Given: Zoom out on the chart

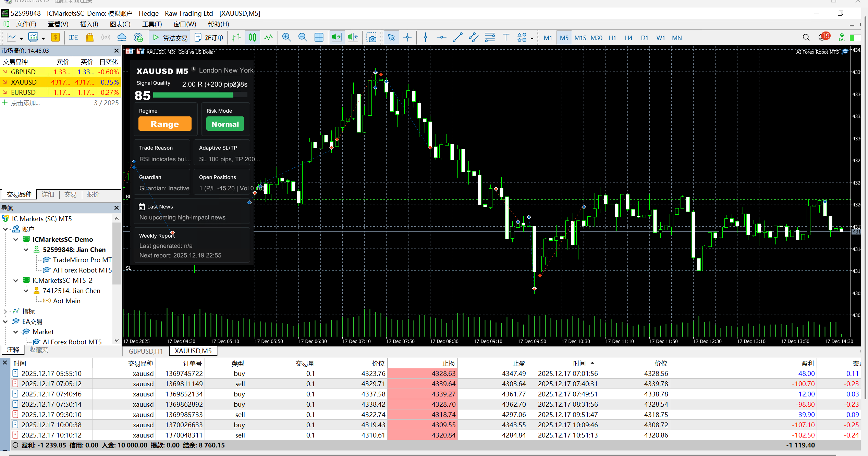Looking at the screenshot, I should pos(303,38).
